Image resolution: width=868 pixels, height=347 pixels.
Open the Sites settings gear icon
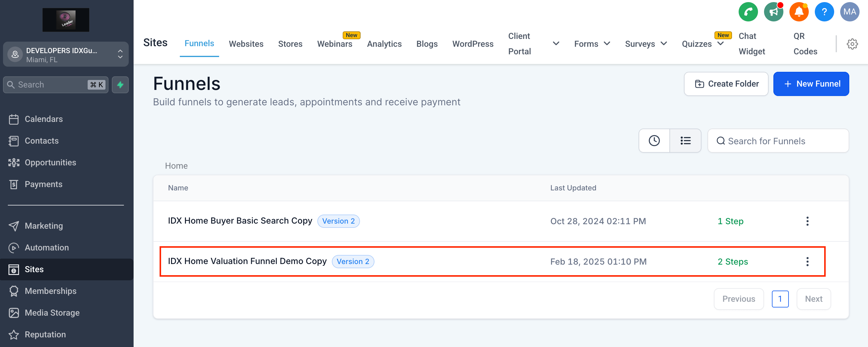point(852,44)
